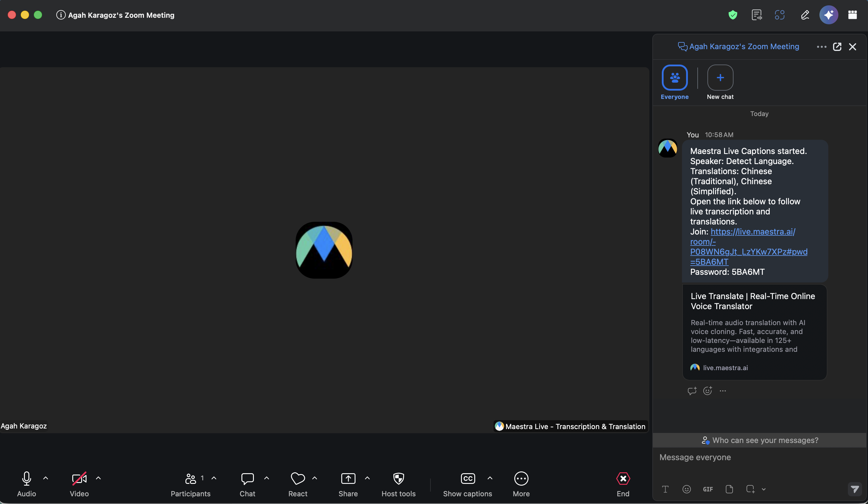The image size is (868, 504).
Task: Open the meeting notes icon in top bar
Action: (756, 15)
